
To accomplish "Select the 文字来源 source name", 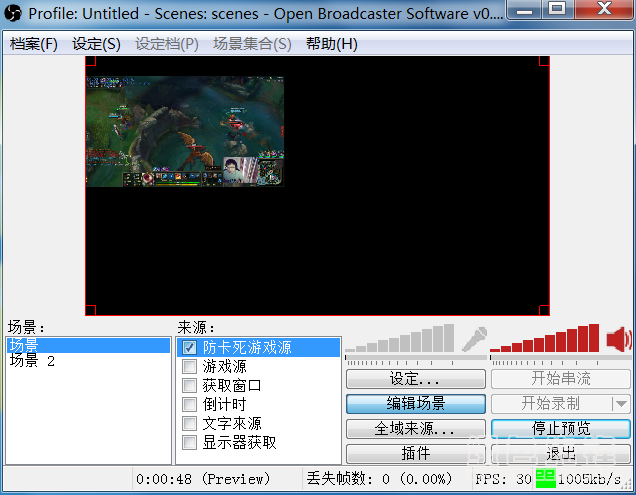I will click(232, 424).
